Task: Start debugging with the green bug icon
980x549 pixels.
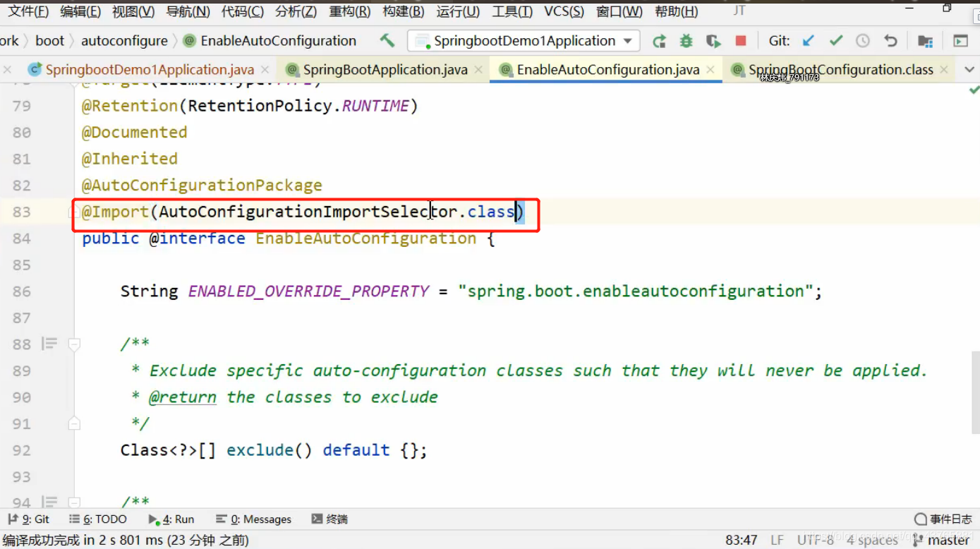Action: (686, 41)
